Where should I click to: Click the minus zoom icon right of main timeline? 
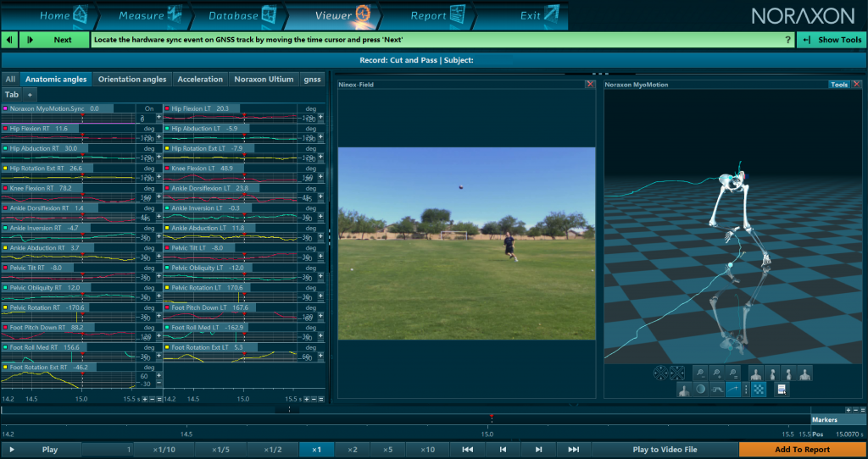(x=856, y=411)
